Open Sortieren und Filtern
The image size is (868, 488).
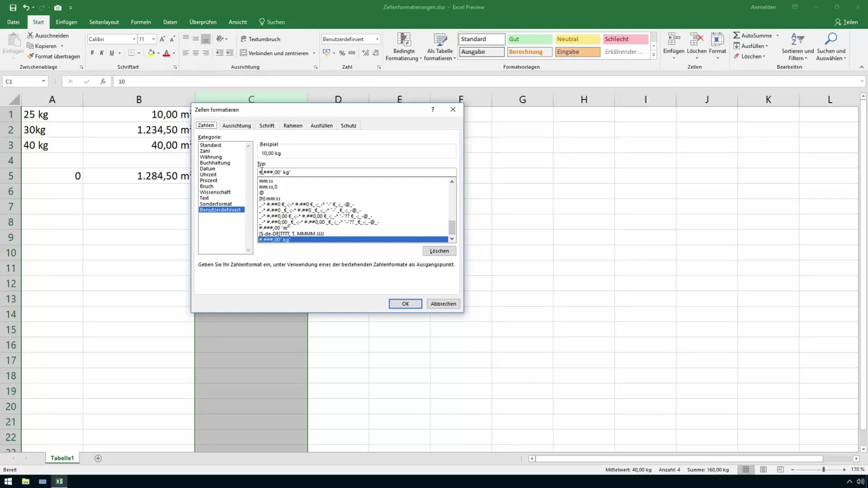point(797,47)
